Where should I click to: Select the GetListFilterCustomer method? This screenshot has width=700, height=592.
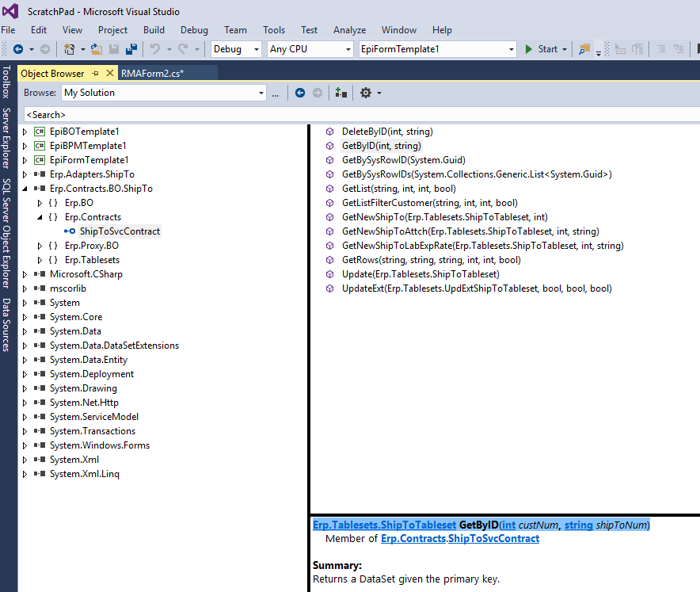click(430, 203)
